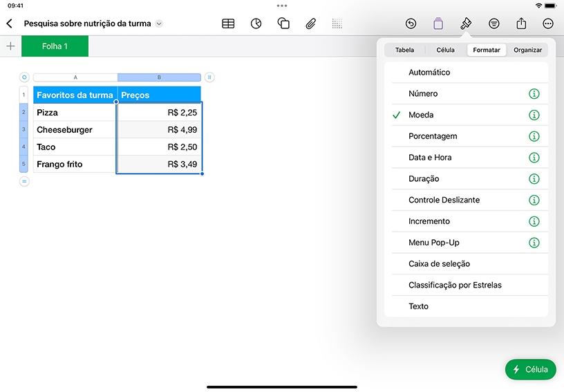Select the 'Pizza' cell
The height and width of the screenshot is (392, 564).
point(75,112)
